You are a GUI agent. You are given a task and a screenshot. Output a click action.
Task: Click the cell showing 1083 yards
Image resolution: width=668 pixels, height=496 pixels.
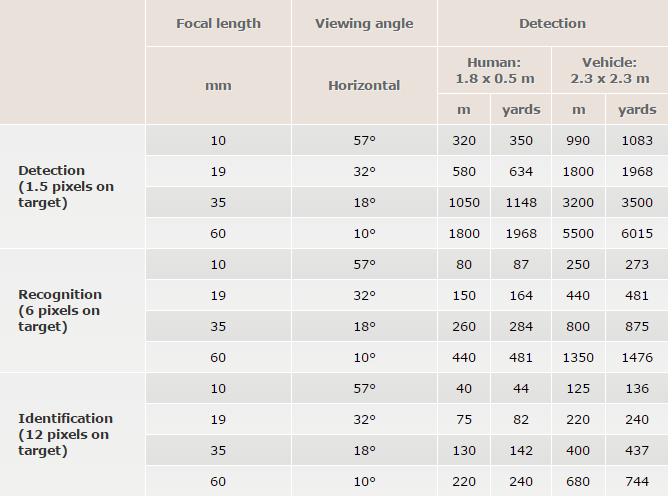637,140
